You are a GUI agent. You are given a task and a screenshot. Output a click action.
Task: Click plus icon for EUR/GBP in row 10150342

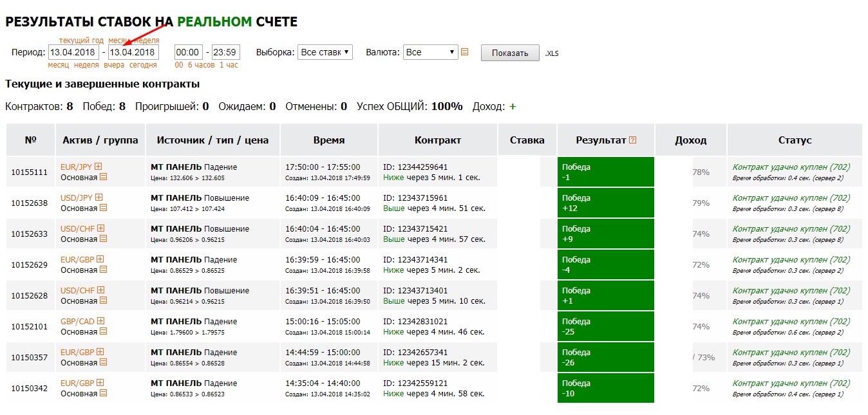pyautogui.click(x=100, y=383)
